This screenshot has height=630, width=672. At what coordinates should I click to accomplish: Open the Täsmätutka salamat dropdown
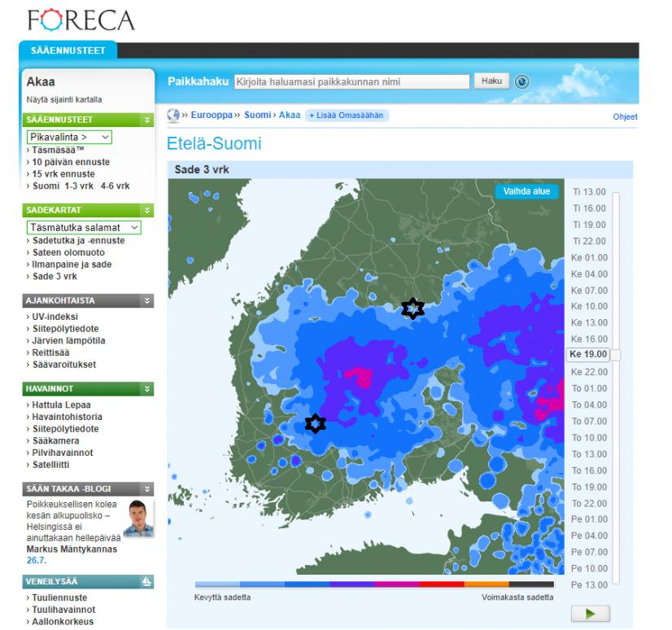pyautogui.click(x=84, y=228)
